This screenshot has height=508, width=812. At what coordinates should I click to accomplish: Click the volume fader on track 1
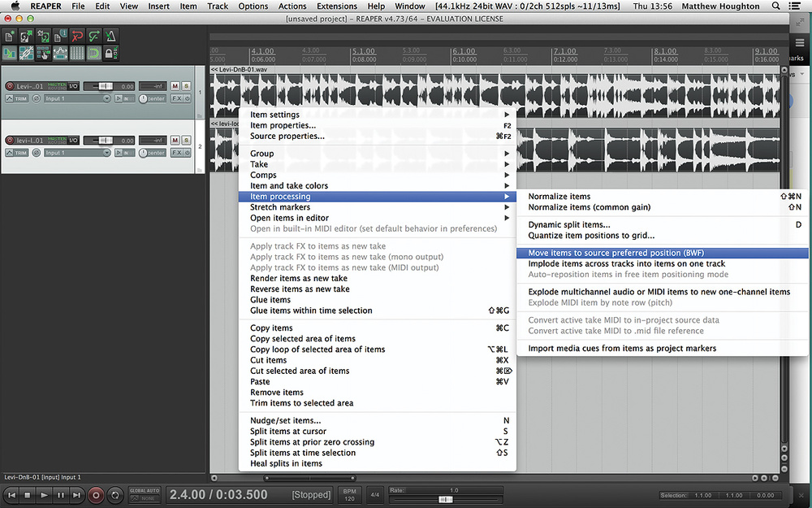pos(105,86)
